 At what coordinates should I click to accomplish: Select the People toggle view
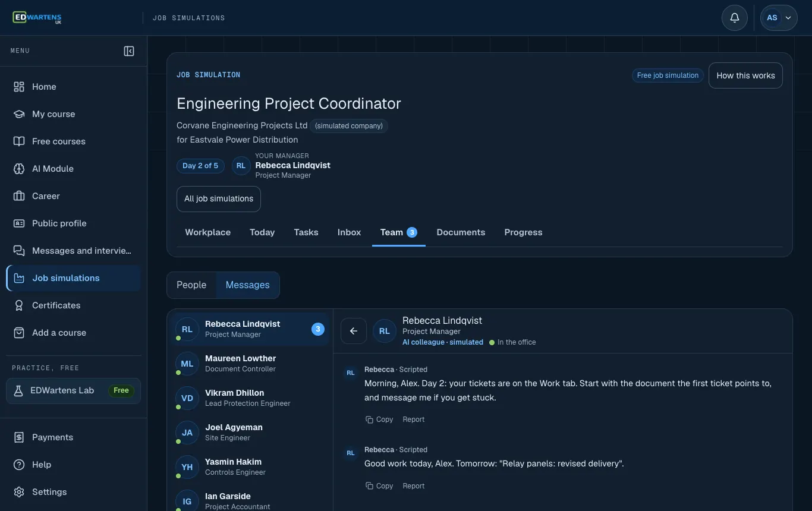[191, 285]
